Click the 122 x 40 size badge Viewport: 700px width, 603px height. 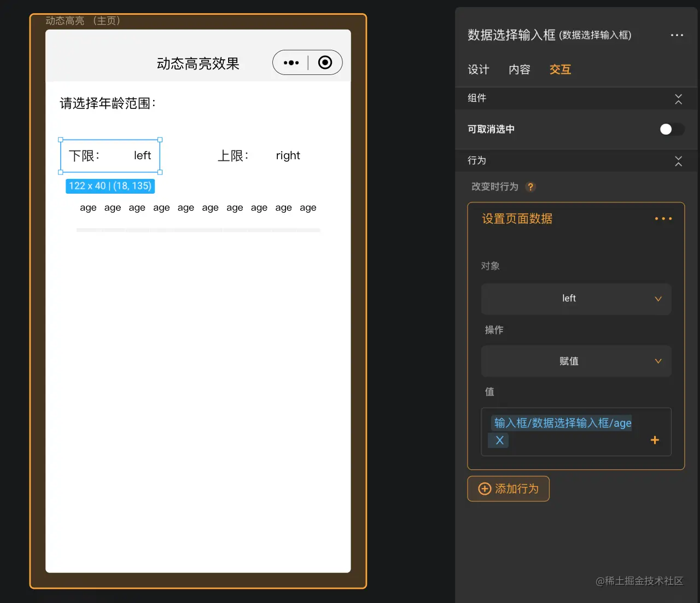point(110,186)
